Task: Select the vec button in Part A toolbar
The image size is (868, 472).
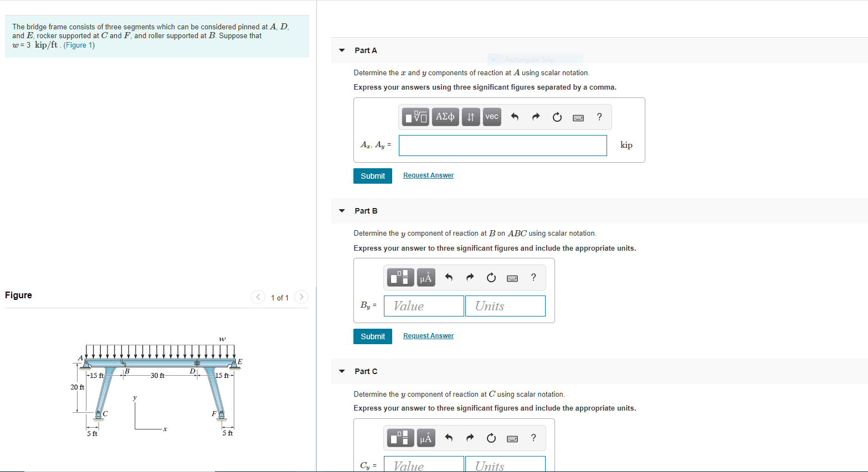Action: point(492,117)
